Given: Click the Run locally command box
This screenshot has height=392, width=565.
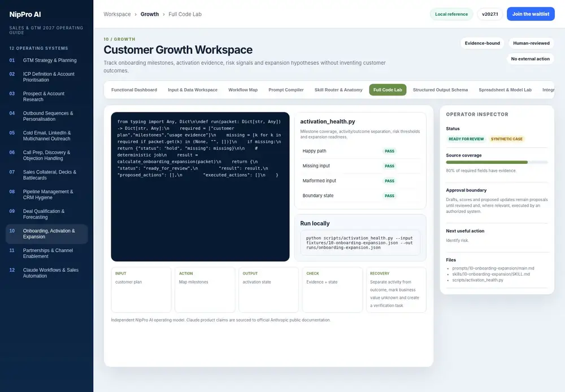Looking at the screenshot, I should pos(360,243).
